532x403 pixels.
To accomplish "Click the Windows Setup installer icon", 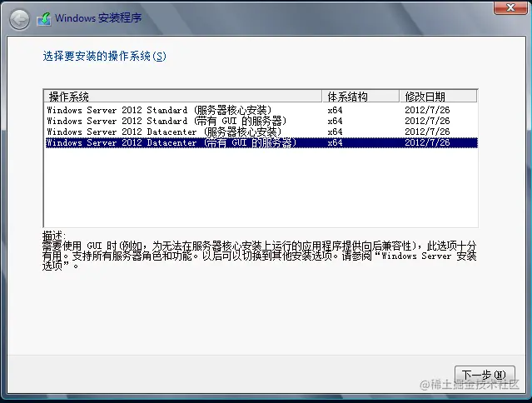I will click(44, 19).
